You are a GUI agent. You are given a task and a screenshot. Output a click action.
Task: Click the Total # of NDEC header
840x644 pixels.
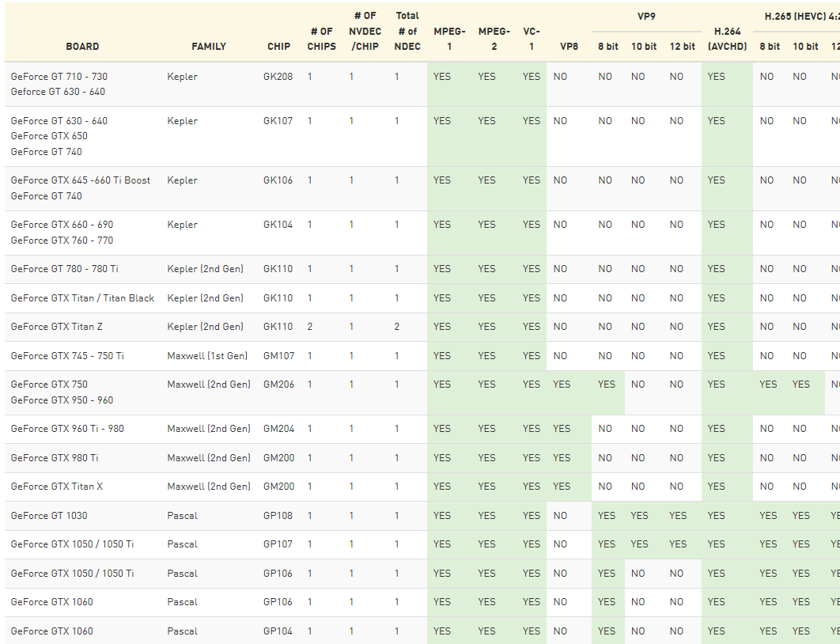pyautogui.click(x=407, y=31)
